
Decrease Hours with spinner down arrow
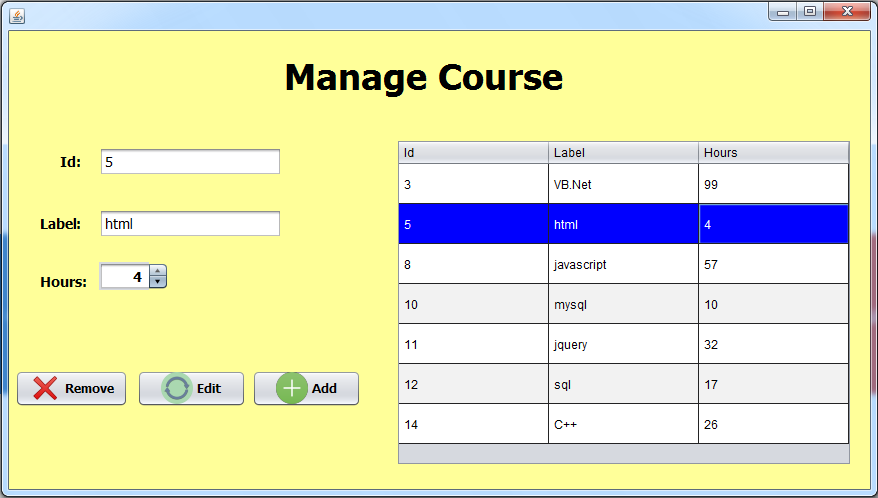(x=158, y=282)
